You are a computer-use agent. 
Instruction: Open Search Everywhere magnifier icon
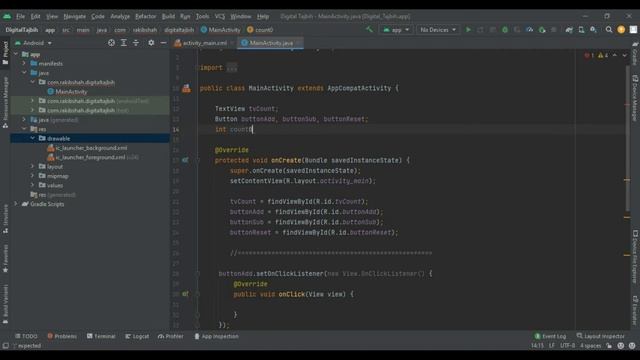tap(609, 30)
